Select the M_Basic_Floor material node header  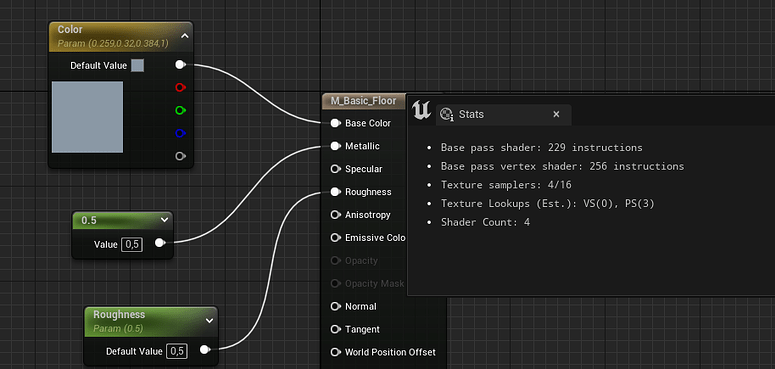(x=364, y=101)
